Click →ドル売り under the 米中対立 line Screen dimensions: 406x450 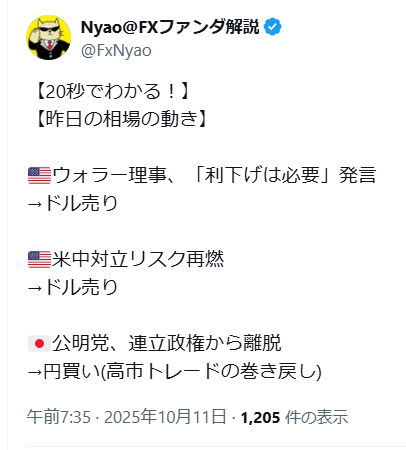[72, 287]
